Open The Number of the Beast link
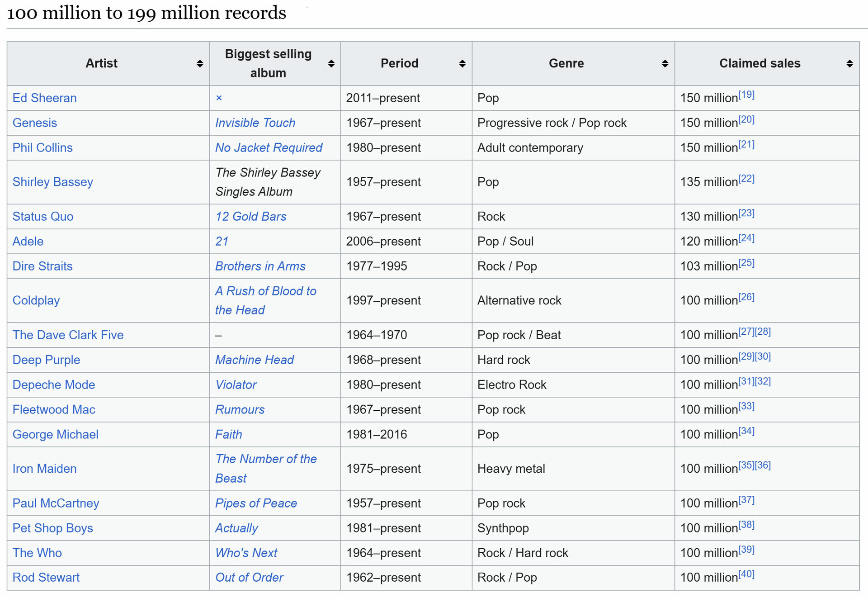The image size is (868, 598). (266, 469)
